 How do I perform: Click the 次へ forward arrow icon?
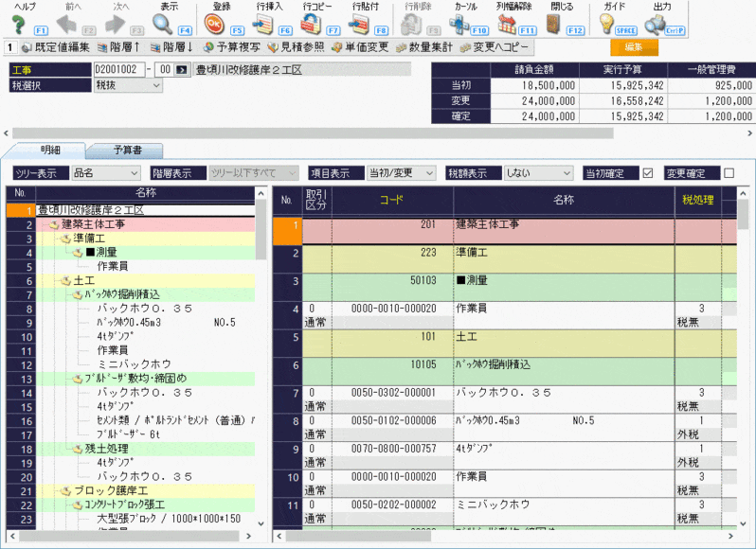click(x=115, y=24)
